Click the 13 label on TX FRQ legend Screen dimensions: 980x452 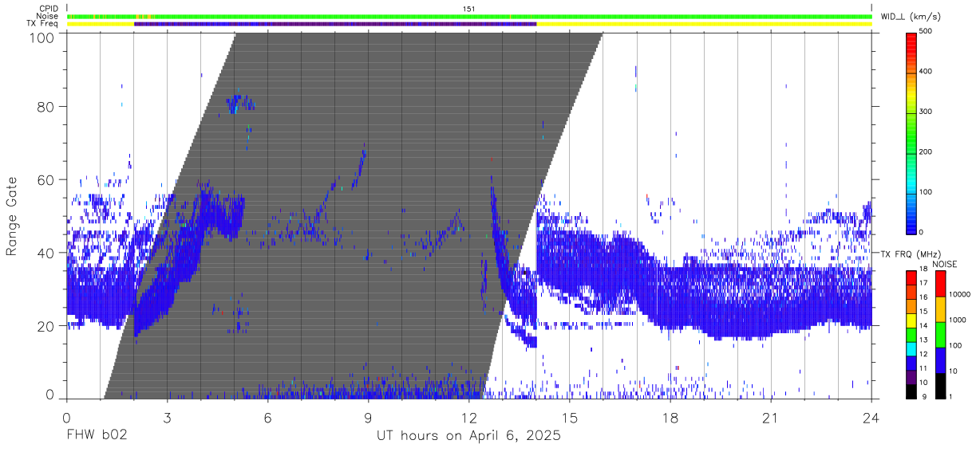coord(923,340)
